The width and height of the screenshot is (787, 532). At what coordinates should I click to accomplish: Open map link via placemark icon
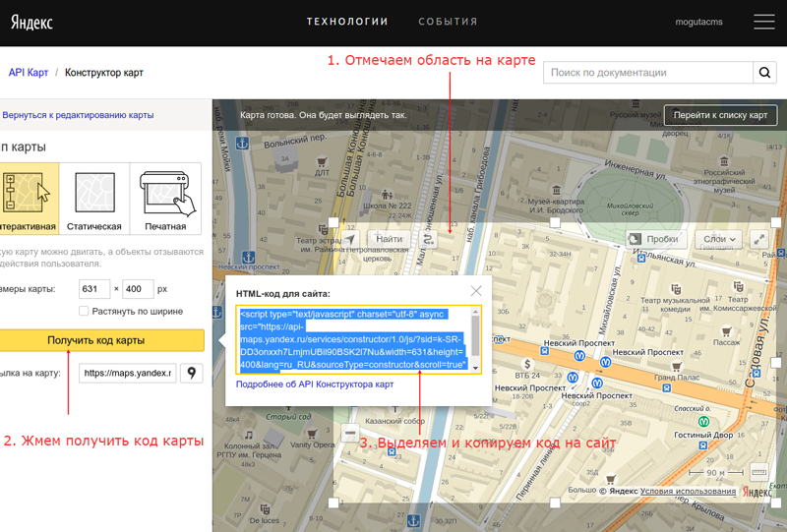(191, 374)
